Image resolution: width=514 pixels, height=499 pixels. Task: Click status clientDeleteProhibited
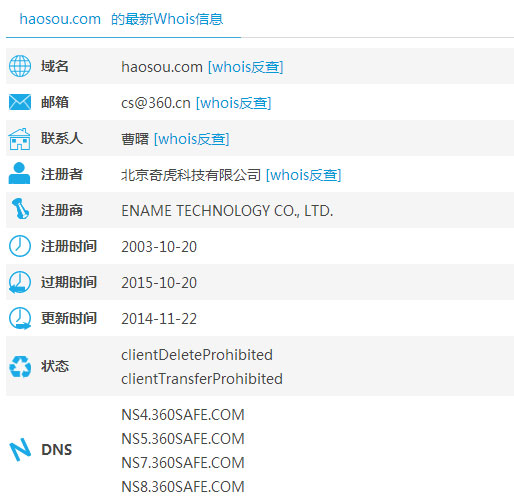click(197, 355)
